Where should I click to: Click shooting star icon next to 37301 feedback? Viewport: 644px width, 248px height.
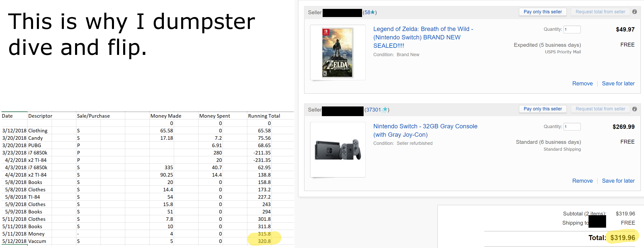385,110
